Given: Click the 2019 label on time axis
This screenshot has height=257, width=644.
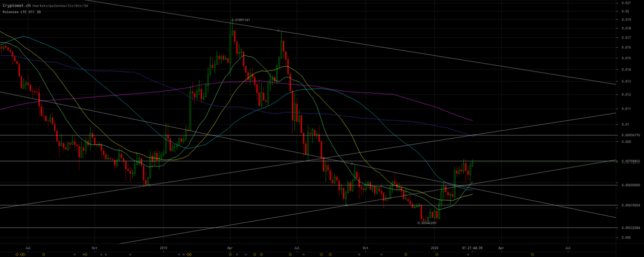Looking at the screenshot, I should [163, 248].
